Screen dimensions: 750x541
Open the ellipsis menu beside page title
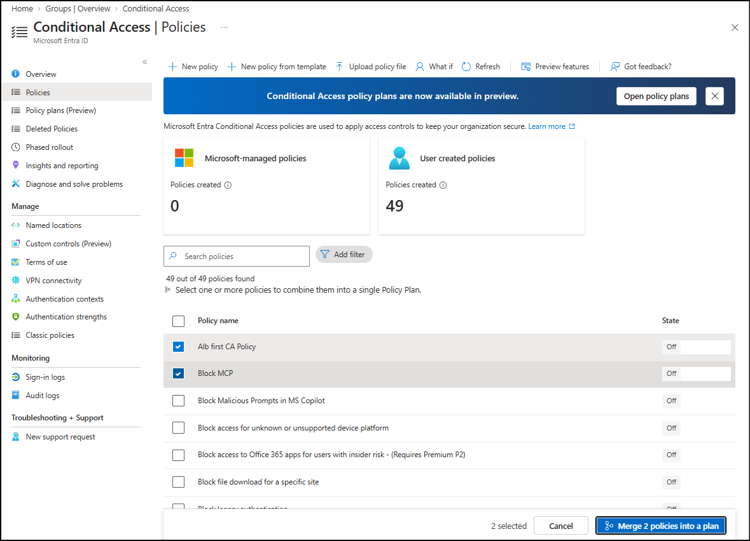[x=224, y=27]
